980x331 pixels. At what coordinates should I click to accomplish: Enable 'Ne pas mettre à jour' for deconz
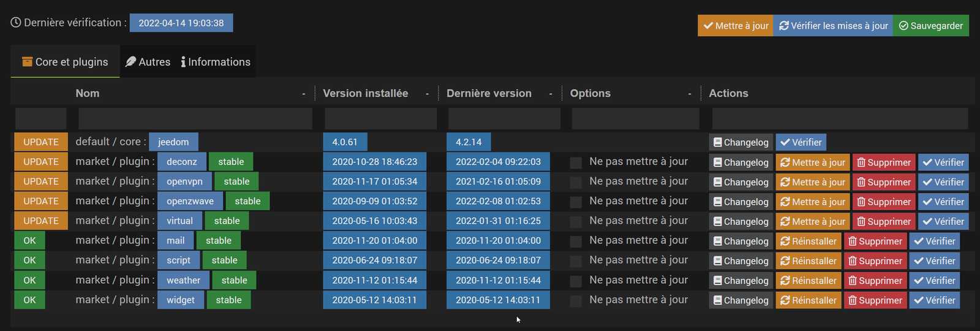point(576,162)
